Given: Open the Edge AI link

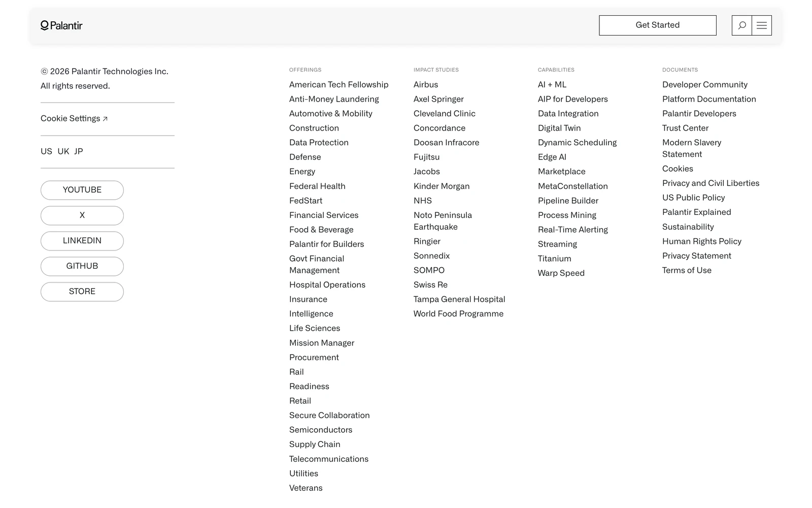Looking at the screenshot, I should (x=552, y=157).
